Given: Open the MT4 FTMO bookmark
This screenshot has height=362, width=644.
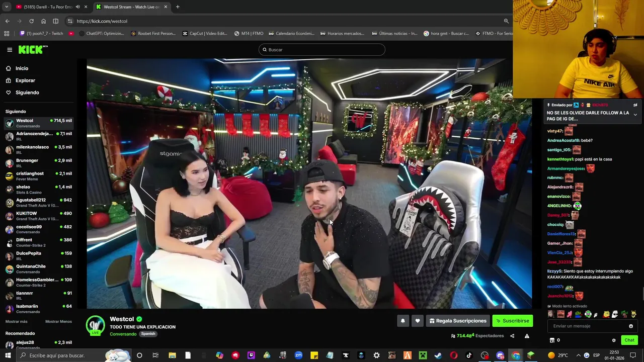Looking at the screenshot, I should pos(249,34).
